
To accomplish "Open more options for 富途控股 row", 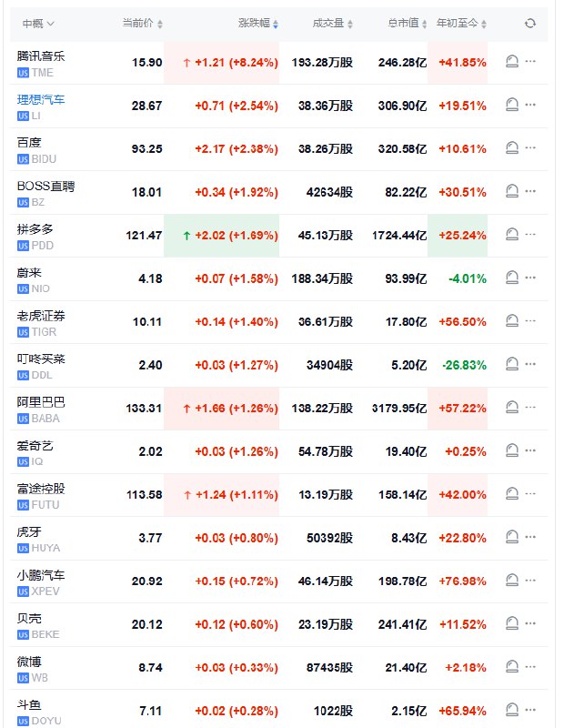I will tap(530, 494).
